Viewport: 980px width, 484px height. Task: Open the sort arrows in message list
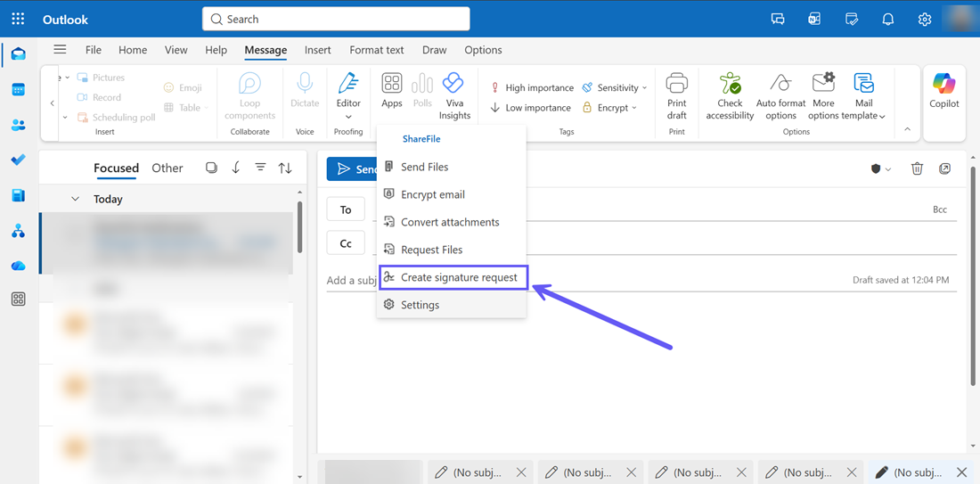click(x=285, y=168)
